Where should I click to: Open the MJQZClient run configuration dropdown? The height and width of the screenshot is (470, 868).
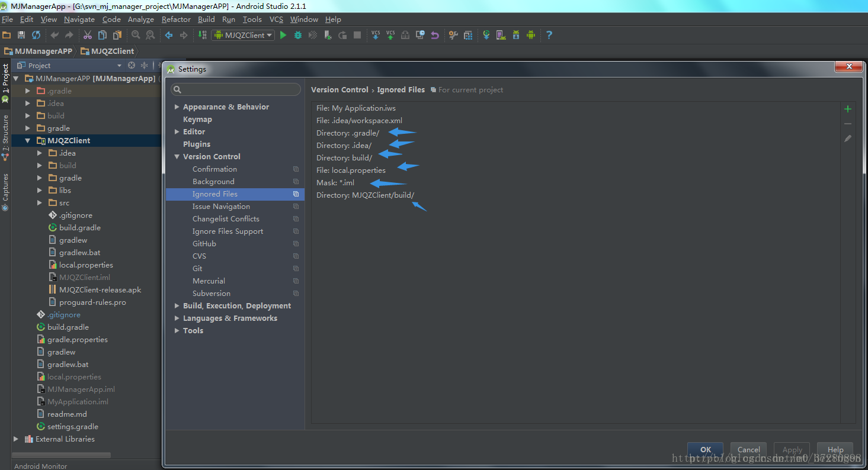tap(243, 35)
